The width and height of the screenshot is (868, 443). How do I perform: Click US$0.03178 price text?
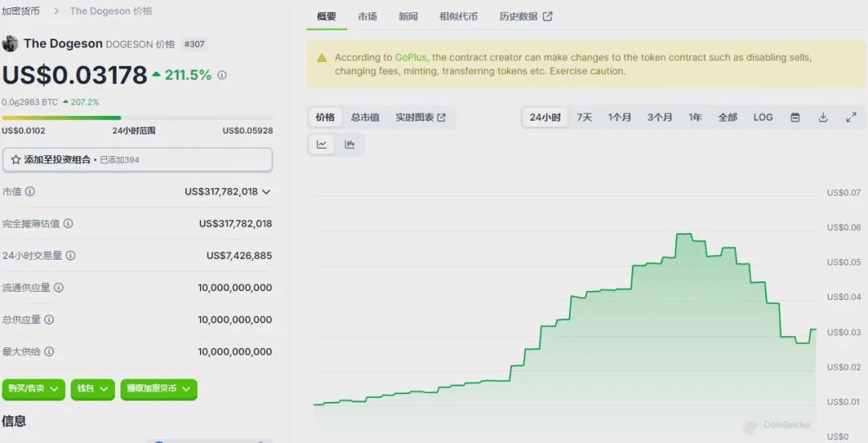75,75
